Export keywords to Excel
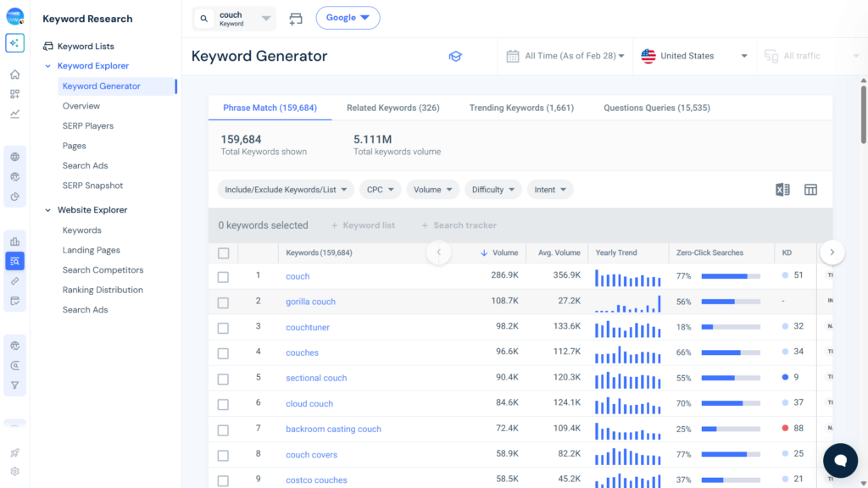The image size is (868, 488). click(x=782, y=190)
